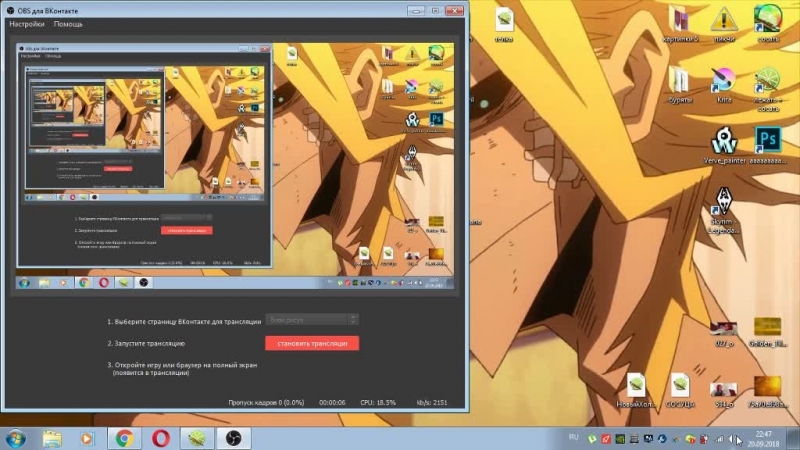
Task: Open Windows Explorer from the taskbar
Action: pos(52,438)
